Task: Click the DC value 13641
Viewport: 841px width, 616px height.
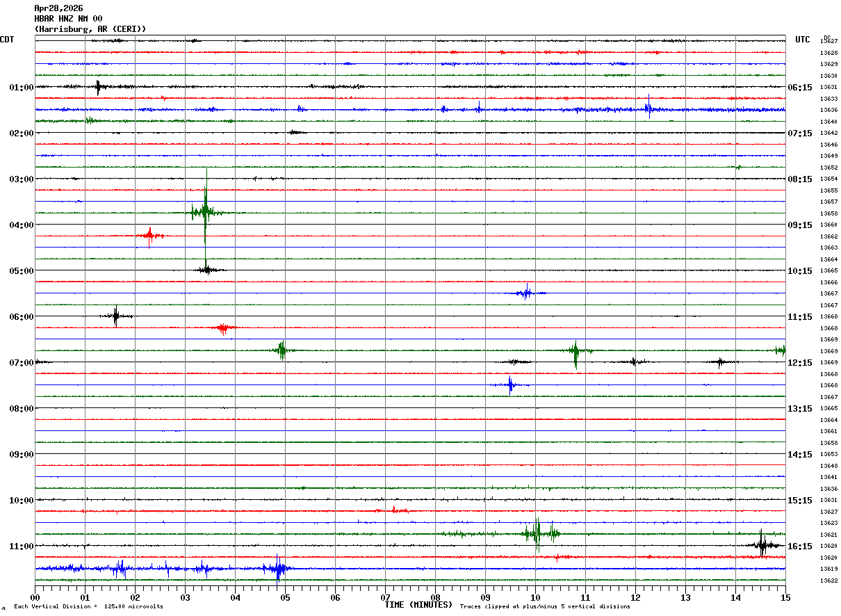Action: 828,477
